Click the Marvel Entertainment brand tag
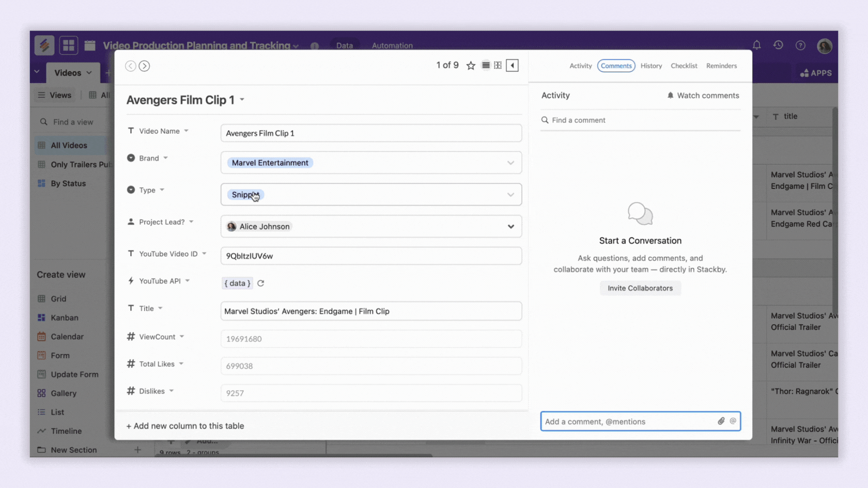Screen dimensions: 868x488 click(x=270, y=163)
